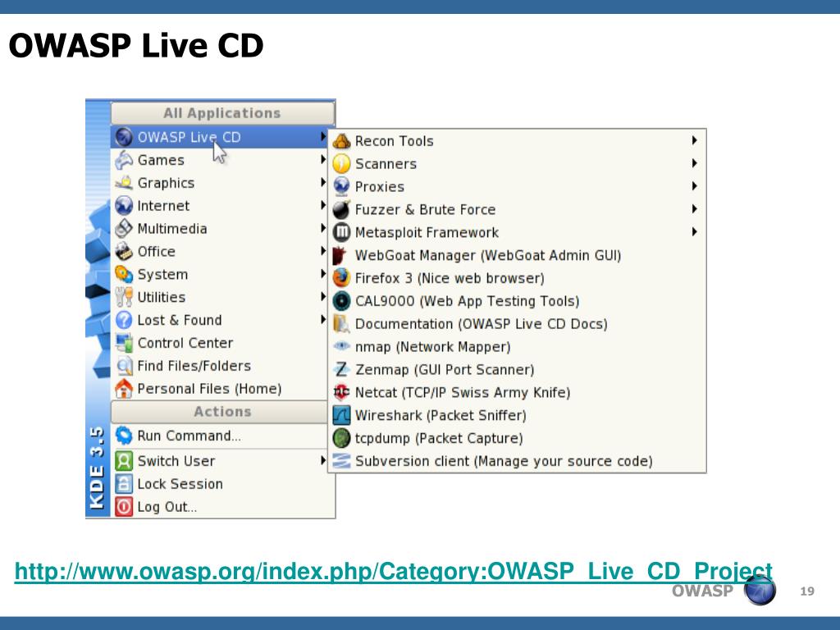The height and width of the screenshot is (630, 840).
Task: Click the Recon Tools icon
Action: 341,141
